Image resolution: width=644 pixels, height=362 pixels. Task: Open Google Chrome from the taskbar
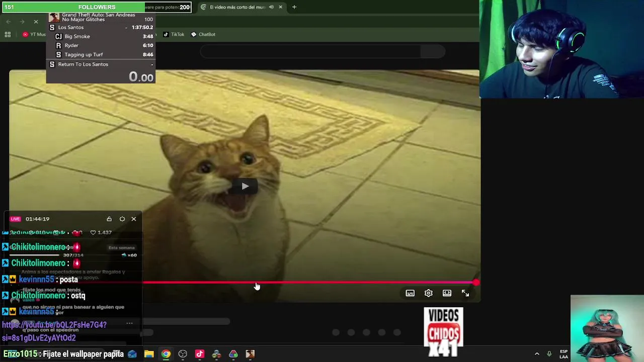(x=166, y=354)
